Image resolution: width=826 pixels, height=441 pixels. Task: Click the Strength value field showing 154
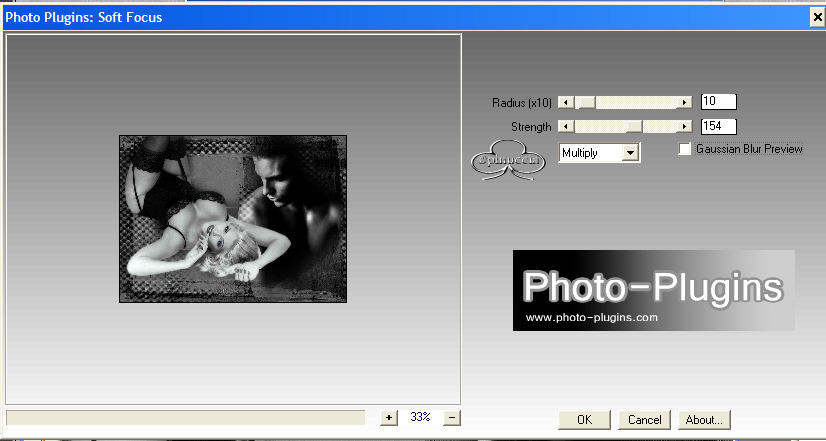(x=719, y=126)
